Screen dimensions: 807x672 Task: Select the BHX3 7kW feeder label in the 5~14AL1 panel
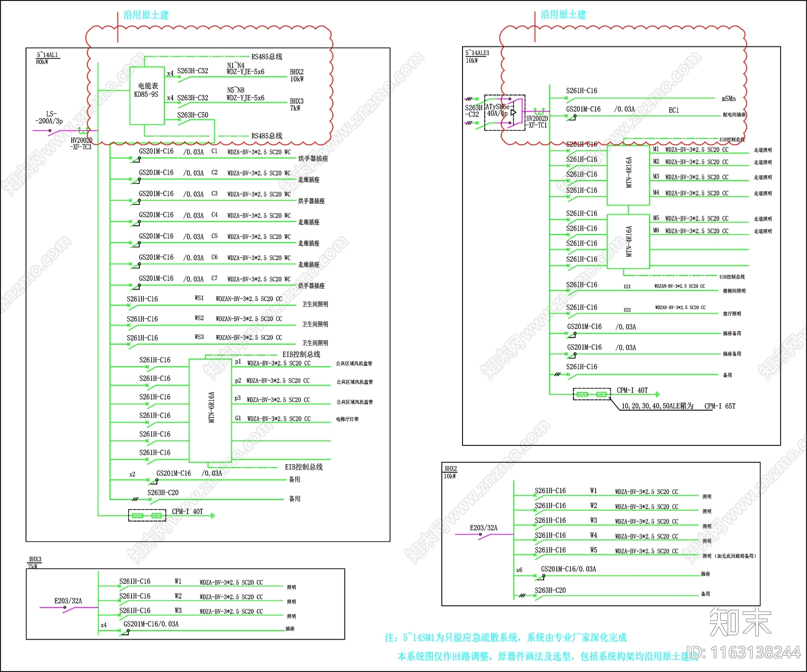297,104
